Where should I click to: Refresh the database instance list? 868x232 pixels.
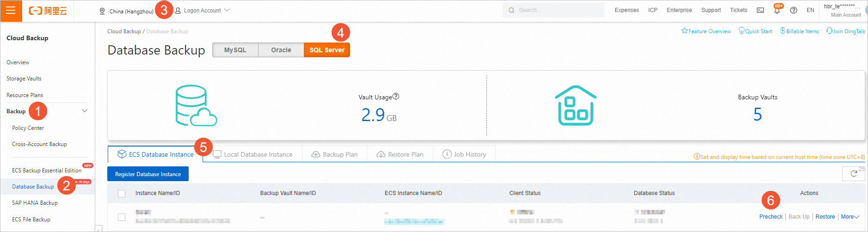(x=854, y=174)
